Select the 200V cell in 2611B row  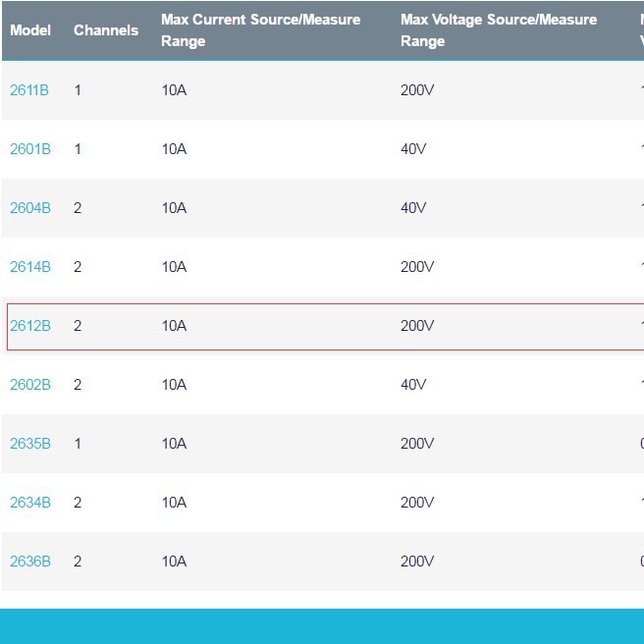click(417, 90)
